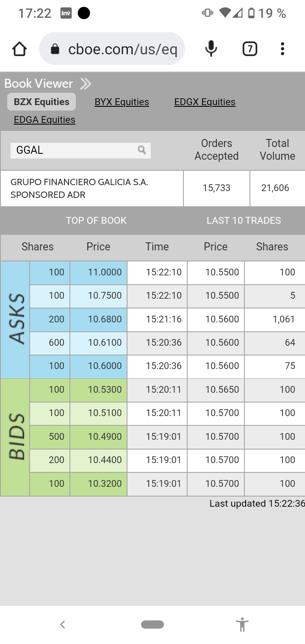Click the GGAL symbol input field

point(80,150)
